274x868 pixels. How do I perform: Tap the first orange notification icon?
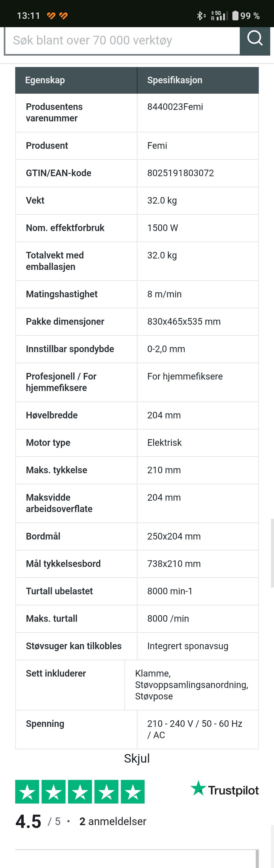(51, 15)
